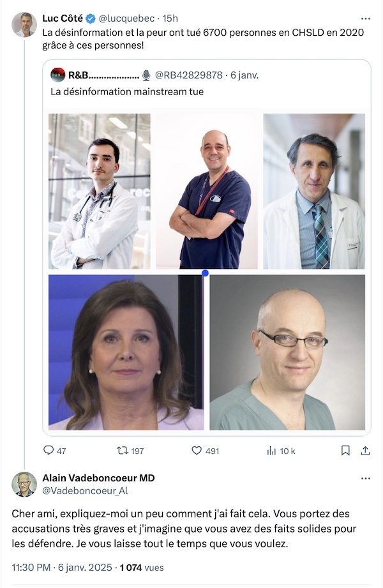383x588 pixels.
Task: Open the @lucquebec handle link
Action: pyautogui.click(x=126, y=19)
